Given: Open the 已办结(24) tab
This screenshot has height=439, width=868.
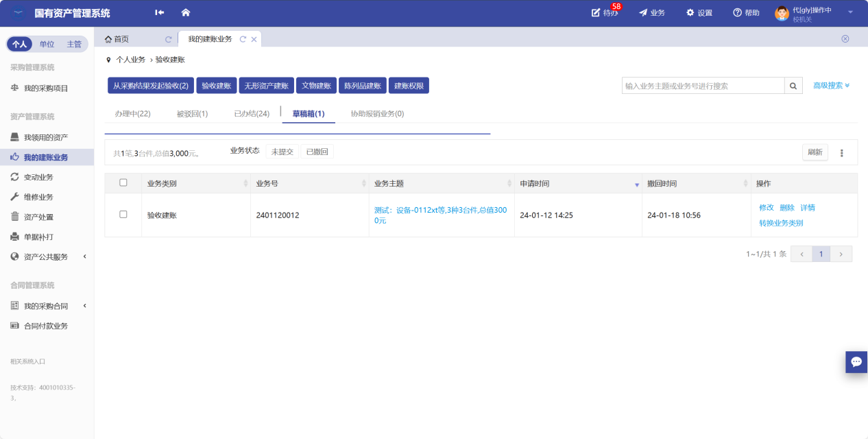Looking at the screenshot, I should [251, 114].
